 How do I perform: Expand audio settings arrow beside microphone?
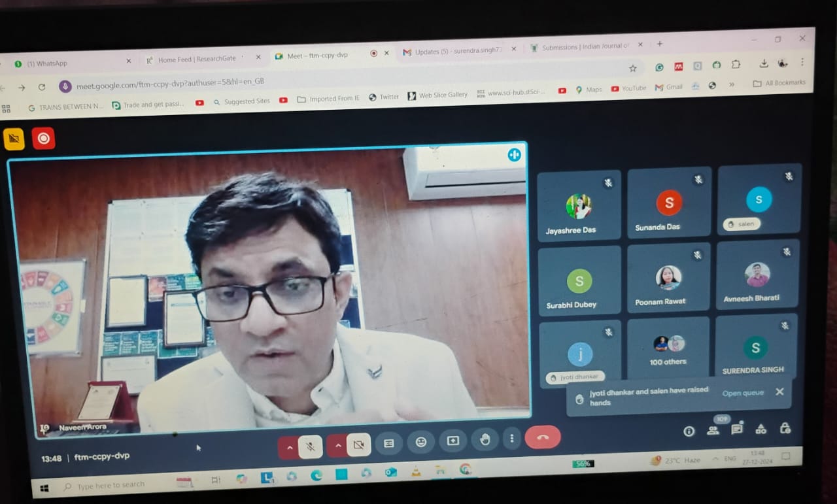click(288, 448)
